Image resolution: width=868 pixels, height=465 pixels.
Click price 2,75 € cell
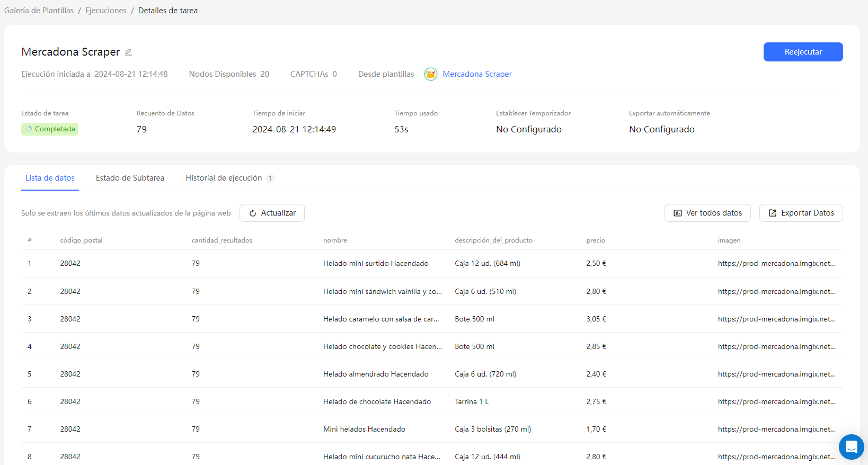(596, 401)
